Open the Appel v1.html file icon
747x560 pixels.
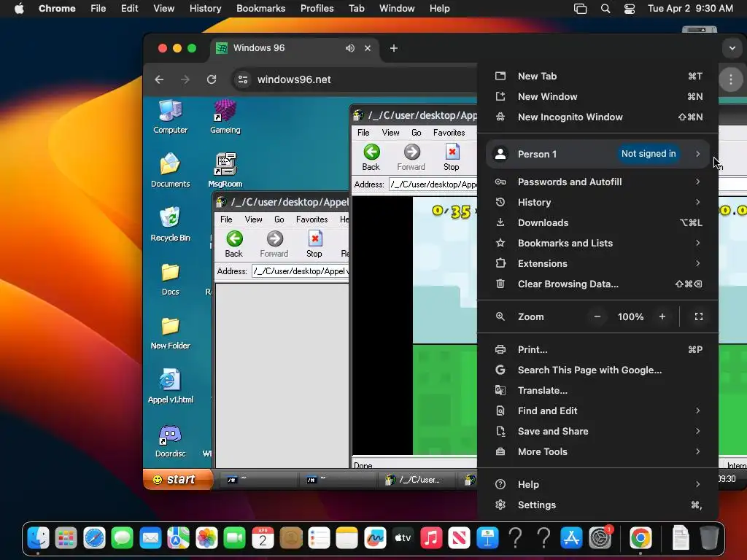coord(170,386)
